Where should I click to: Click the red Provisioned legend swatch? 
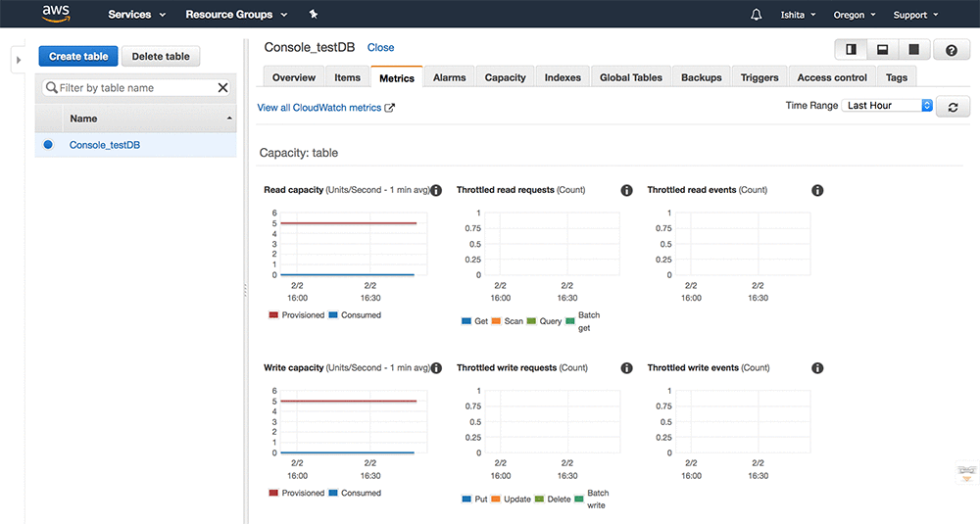(273, 315)
